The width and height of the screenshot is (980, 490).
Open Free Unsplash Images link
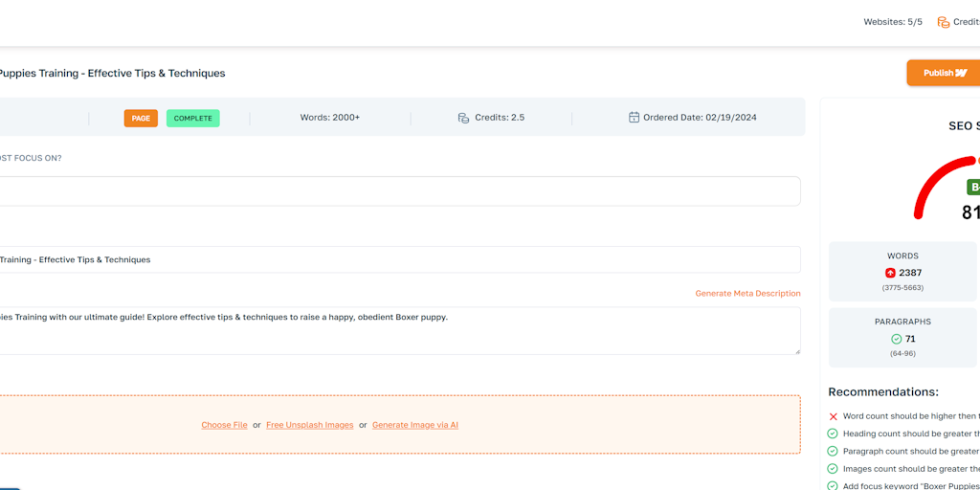[309, 425]
